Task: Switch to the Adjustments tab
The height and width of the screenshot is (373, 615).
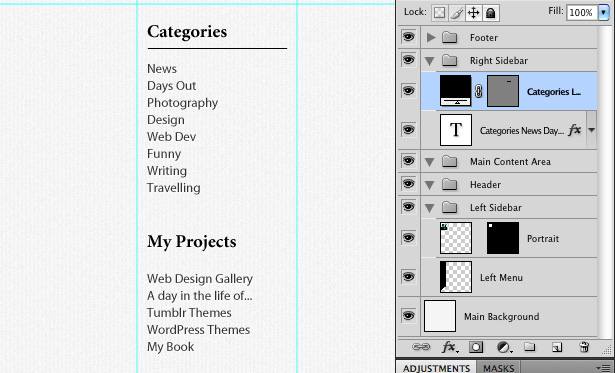Action: click(436, 368)
